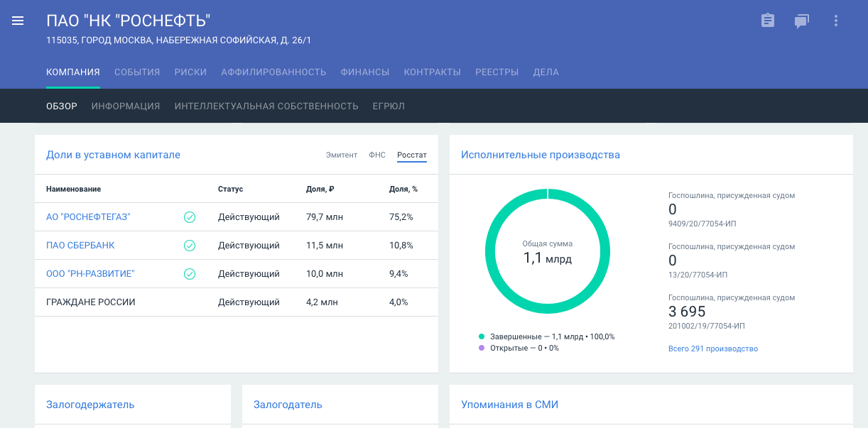The height and width of the screenshot is (428, 868).
Task: Open the three-dot more options menu
Action: pos(836,21)
